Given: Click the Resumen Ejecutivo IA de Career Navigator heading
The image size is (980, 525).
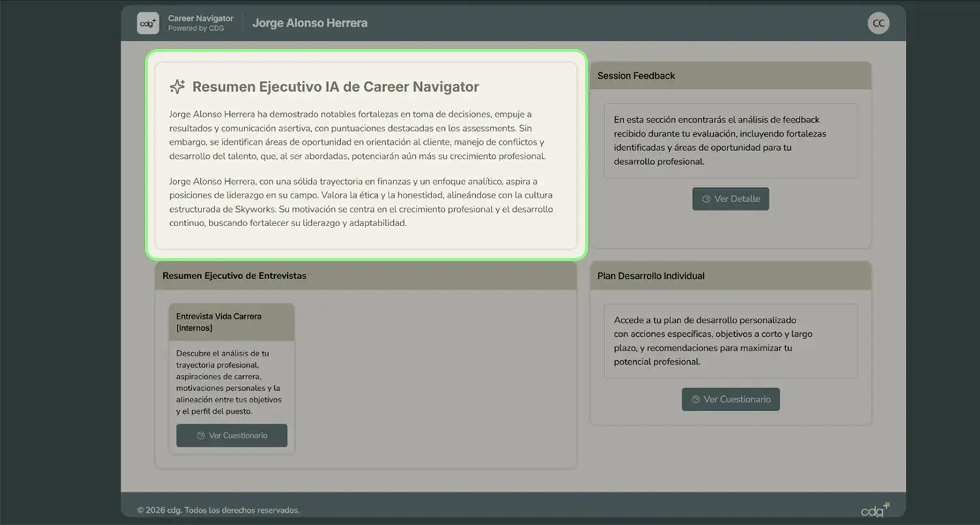Looking at the screenshot, I should (336, 86).
